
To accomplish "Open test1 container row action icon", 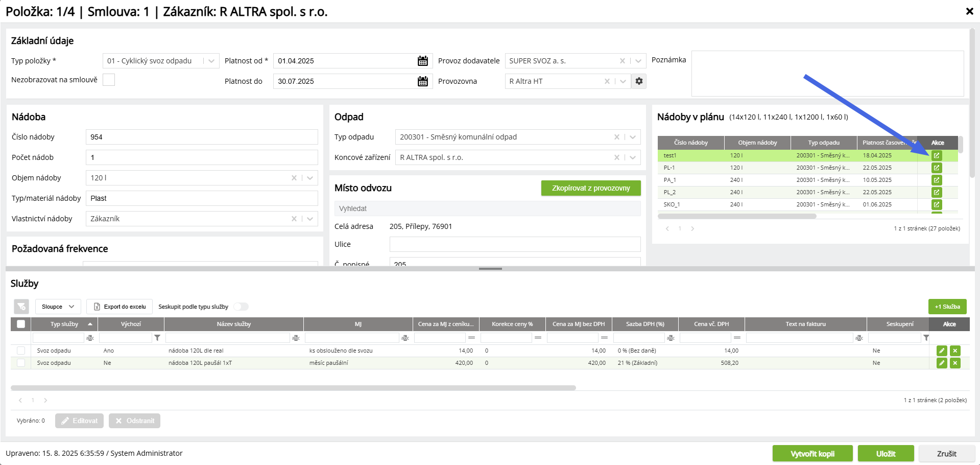I will click(937, 155).
